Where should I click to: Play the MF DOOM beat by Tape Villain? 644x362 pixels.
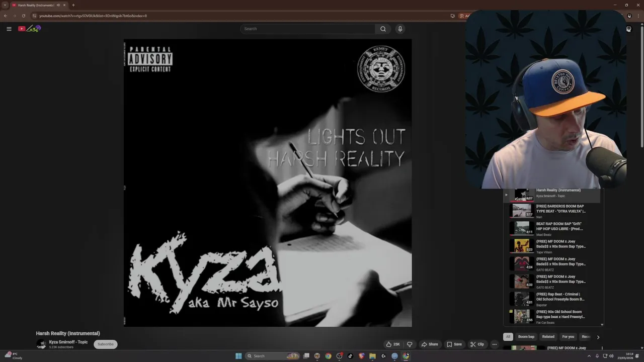(552, 246)
